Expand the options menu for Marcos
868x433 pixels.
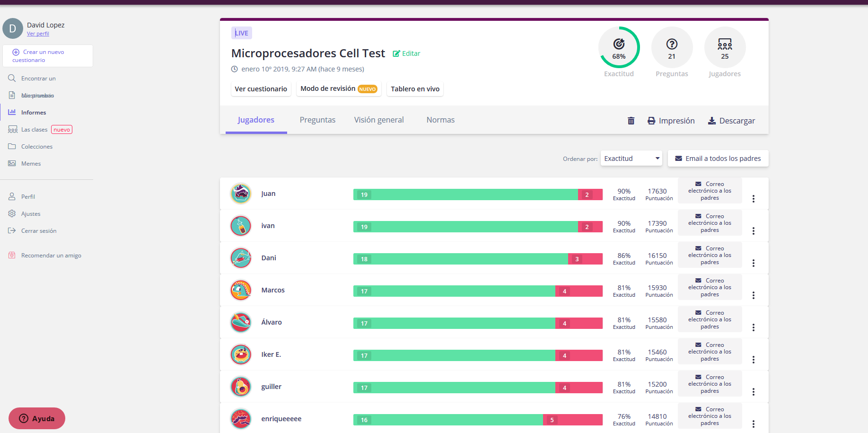pos(753,295)
